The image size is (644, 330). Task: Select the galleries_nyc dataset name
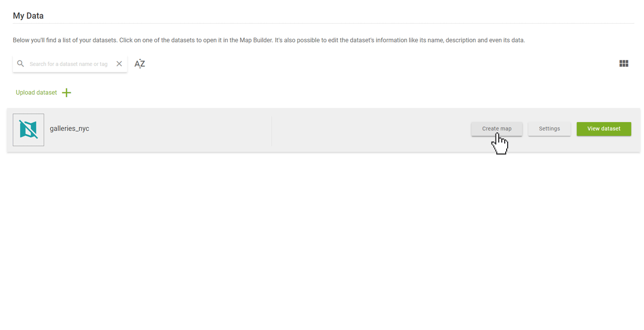pos(69,128)
